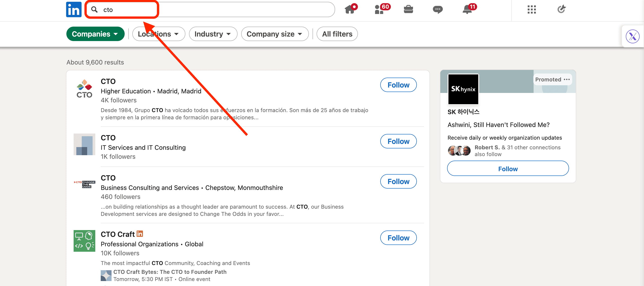This screenshot has height=286, width=644.
Task: Expand the Companies filter dropdown
Action: [x=95, y=34]
